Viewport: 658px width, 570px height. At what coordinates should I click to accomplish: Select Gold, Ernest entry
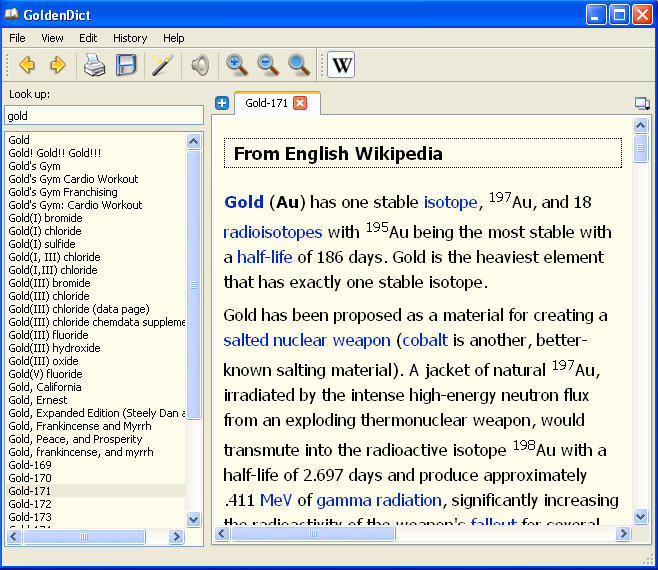[96, 400]
